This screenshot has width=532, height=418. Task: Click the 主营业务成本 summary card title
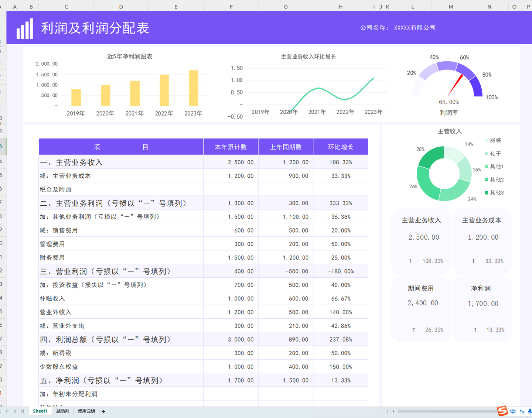point(482,220)
